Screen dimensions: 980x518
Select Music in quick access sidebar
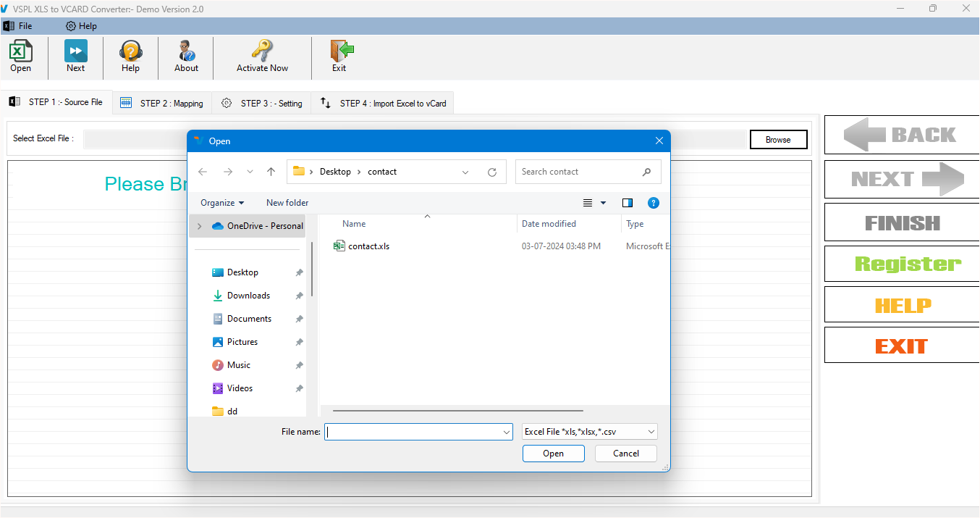(239, 365)
